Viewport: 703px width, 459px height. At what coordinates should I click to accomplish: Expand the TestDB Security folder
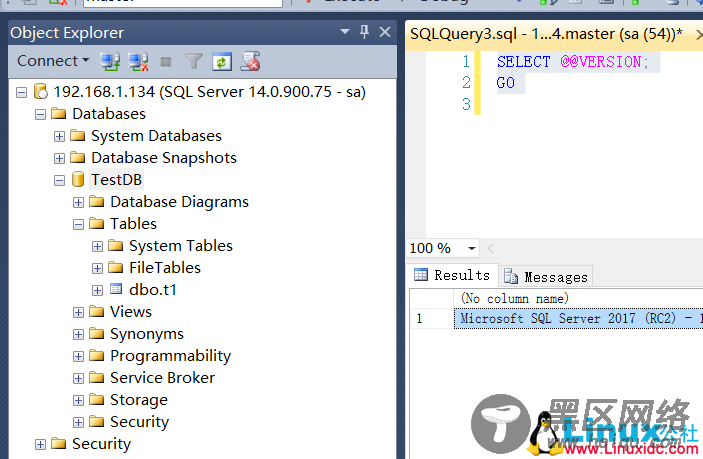point(78,422)
